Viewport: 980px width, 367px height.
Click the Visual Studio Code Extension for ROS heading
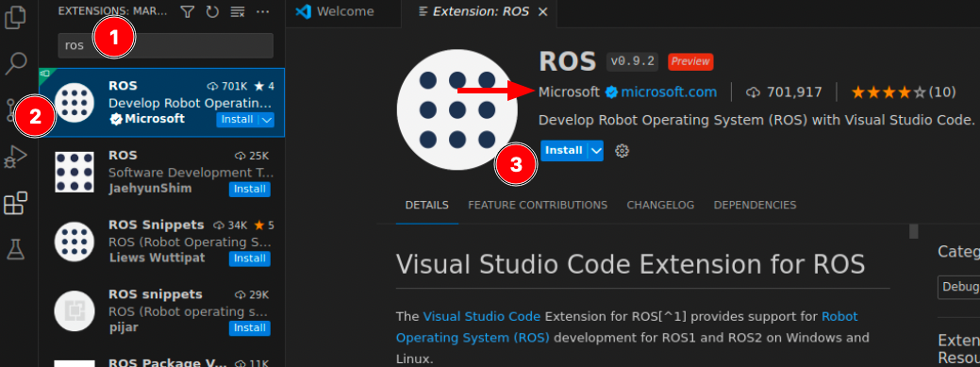[x=631, y=264]
